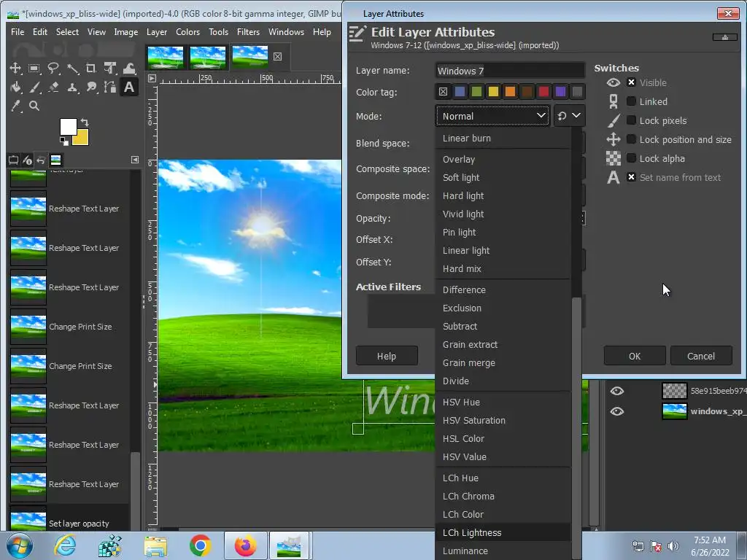Select the Free Select lasso tool
Image resolution: width=747 pixels, height=560 pixels.
point(53,68)
